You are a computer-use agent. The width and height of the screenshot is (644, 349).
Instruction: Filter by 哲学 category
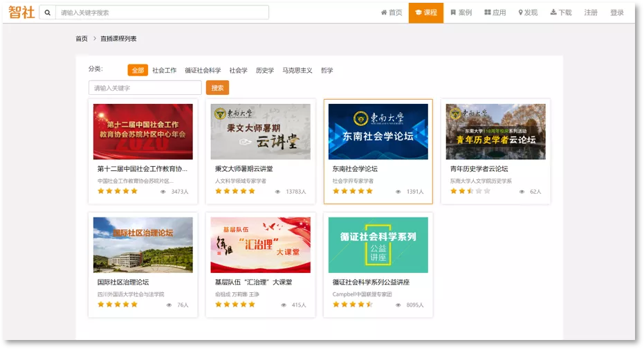pos(327,71)
